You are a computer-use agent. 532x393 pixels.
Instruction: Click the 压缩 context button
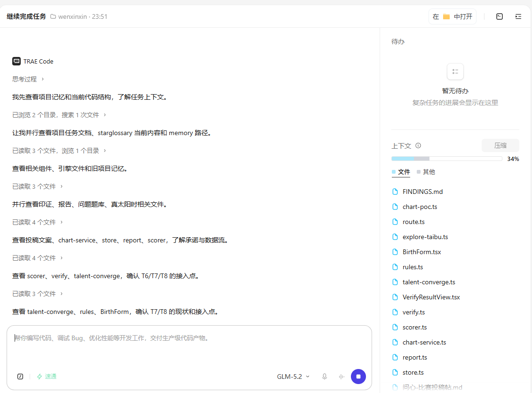point(500,145)
